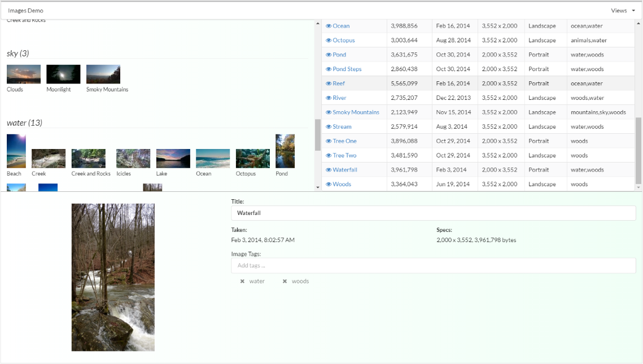Toggle the eye preview for Octopus
This screenshot has width=643, height=364.
pyautogui.click(x=329, y=40)
